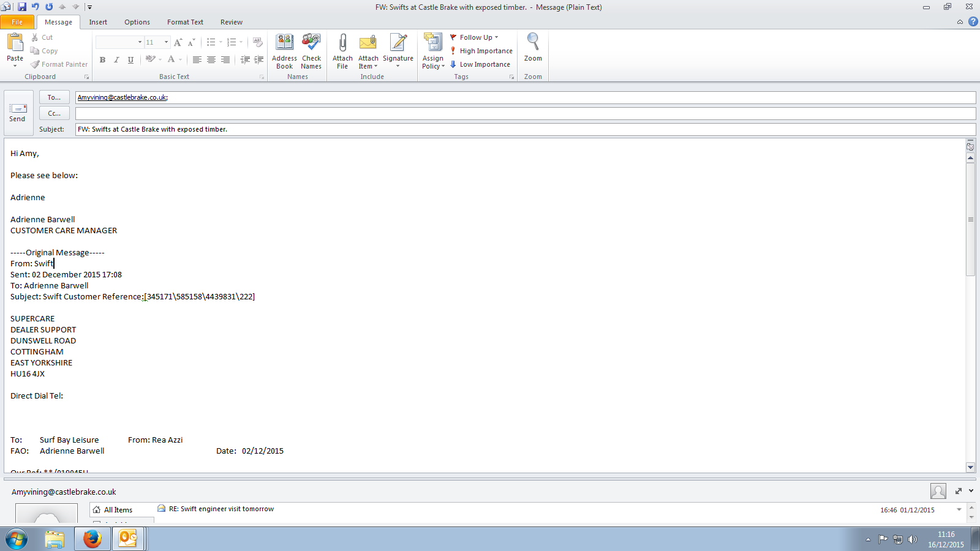Open the Zoom dialog
Image resolution: width=980 pixels, height=551 pixels.
point(533,48)
